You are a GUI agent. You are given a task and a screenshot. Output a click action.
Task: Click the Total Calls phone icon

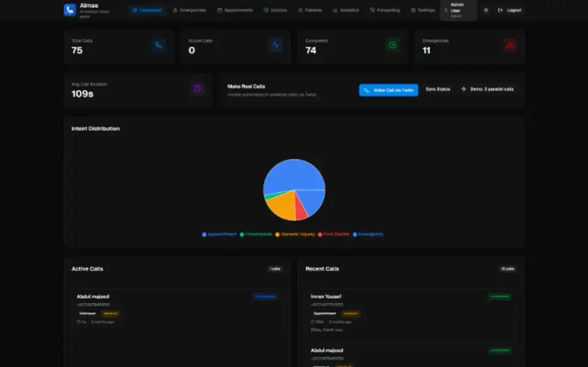159,45
